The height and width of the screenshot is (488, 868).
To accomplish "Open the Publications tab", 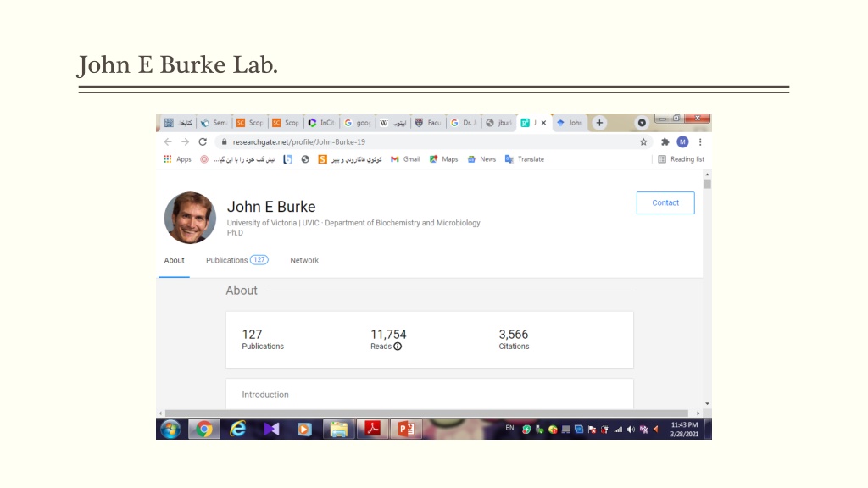I will coord(237,261).
